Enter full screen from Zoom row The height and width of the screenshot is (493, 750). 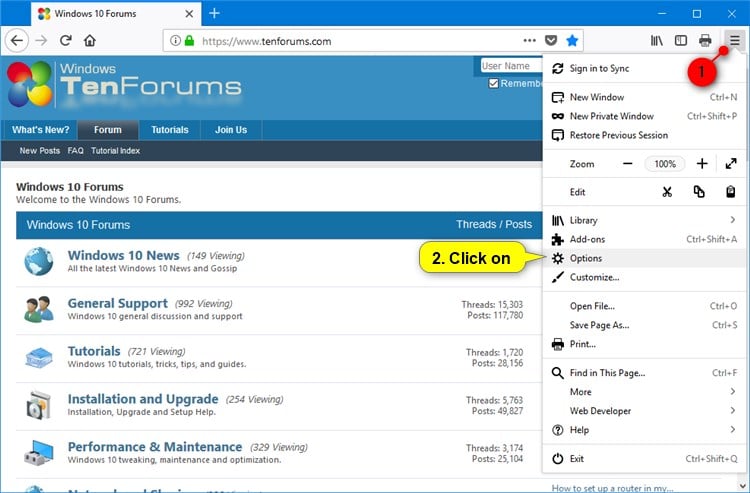731,164
